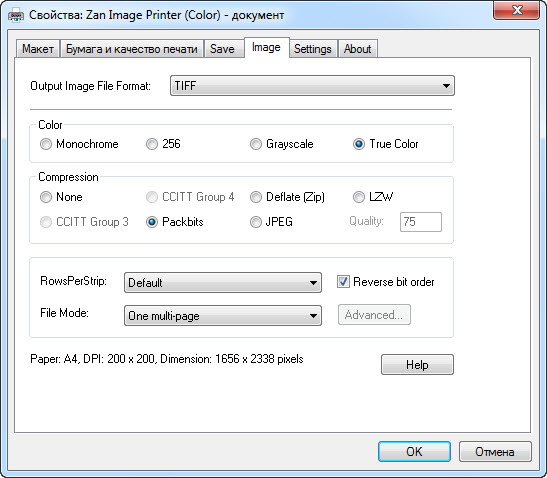The image size is (547, 478).
Task: Click the File Mode label
Action: click(x=64, y=313)
